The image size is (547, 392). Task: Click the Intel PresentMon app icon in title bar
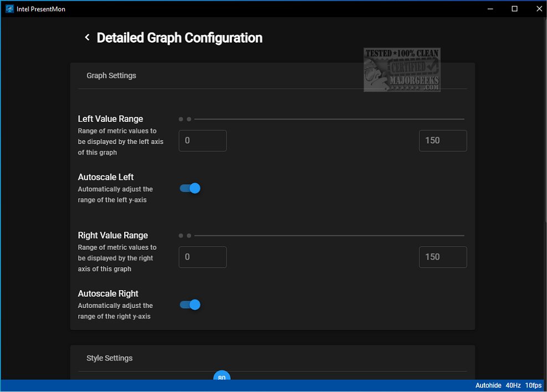[9, 9]
